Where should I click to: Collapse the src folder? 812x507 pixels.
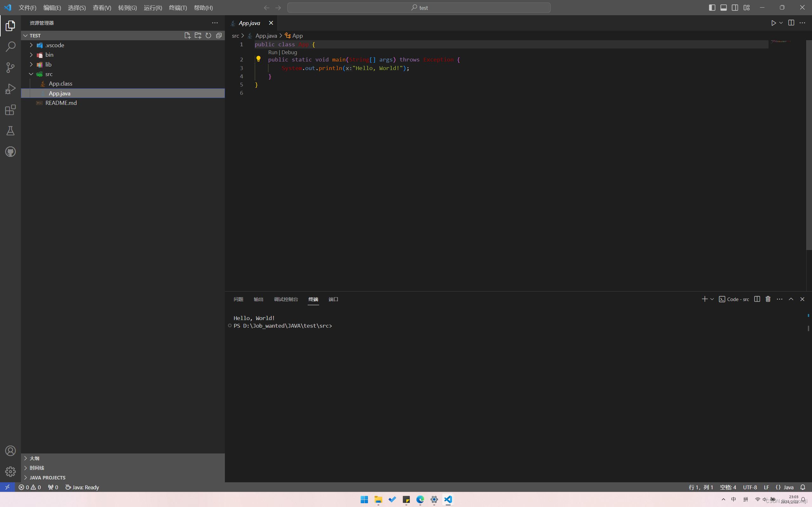(31, 74)
